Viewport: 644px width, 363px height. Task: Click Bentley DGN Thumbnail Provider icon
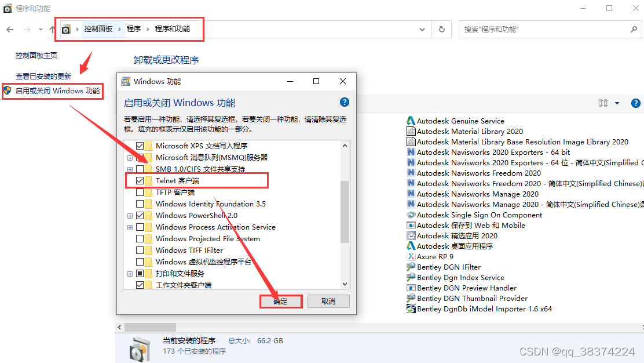coord(411,298)
